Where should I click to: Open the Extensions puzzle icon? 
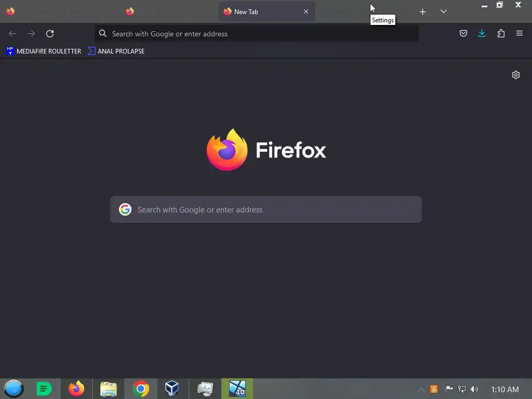click(x=501, y=33)
